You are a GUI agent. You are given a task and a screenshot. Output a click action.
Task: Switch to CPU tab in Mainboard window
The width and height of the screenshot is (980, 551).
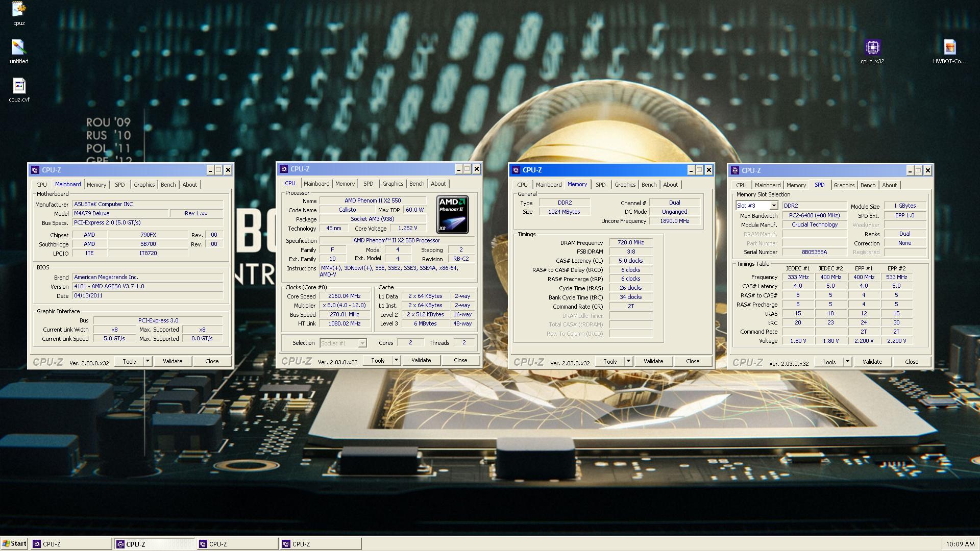click(41, 185)
